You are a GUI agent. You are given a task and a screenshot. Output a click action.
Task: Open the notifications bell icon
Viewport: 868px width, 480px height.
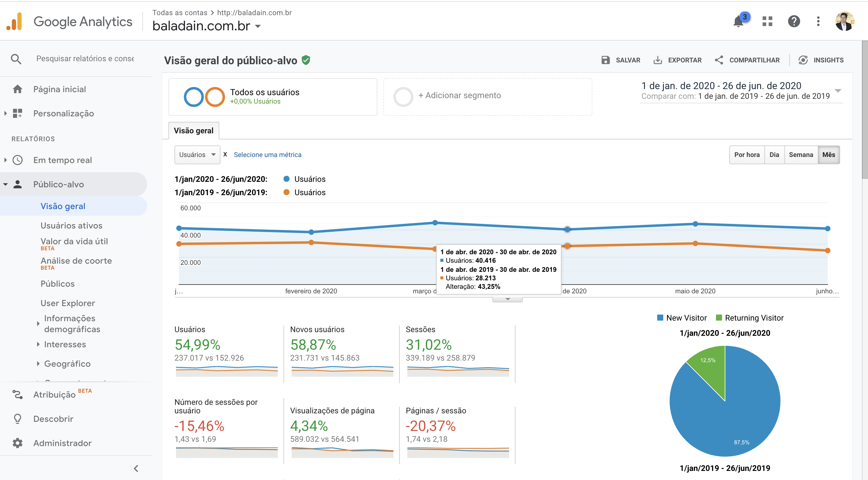tap(738, 22)
